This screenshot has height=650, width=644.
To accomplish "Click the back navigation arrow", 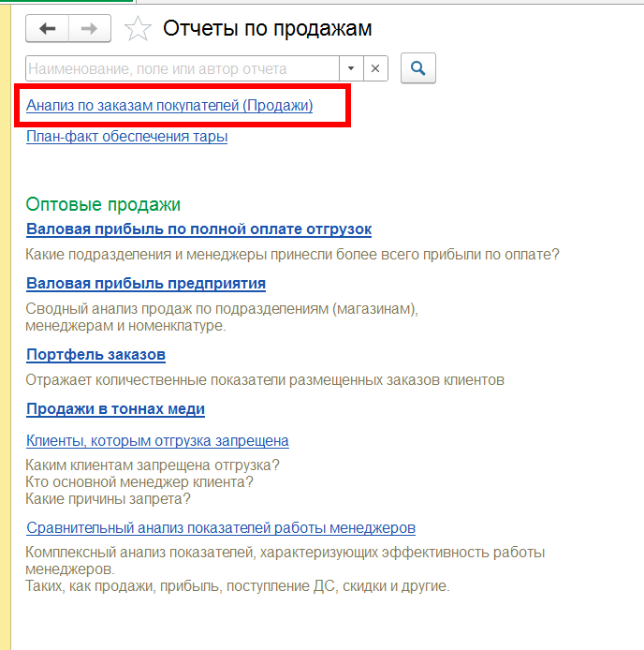I will (x=47, y=29).
